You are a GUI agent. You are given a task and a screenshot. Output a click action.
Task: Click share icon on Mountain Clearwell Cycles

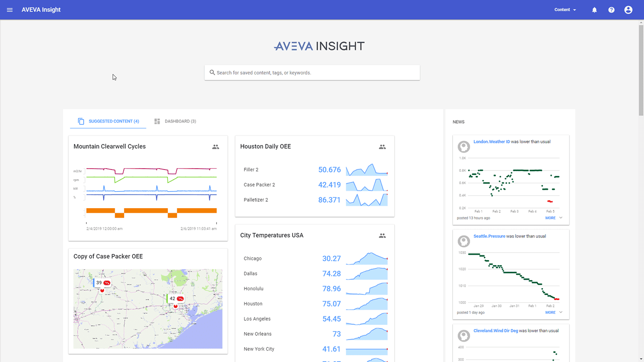pyautogui.click(x=216, y=147)
